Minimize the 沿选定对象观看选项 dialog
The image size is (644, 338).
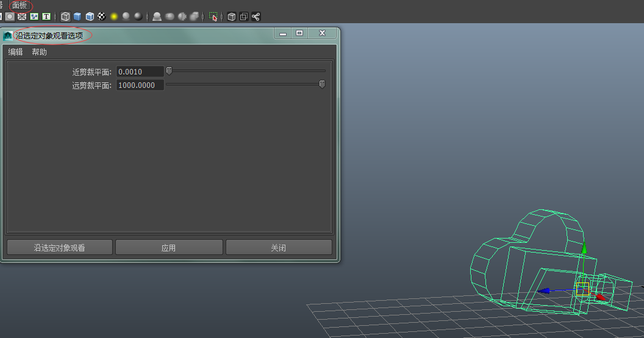pyautogui.click(x=282, y=34)
